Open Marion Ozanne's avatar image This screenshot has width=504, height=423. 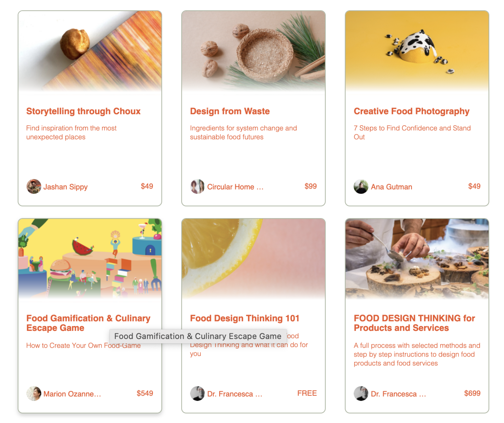pyautogui.click(x=34, y=393)
